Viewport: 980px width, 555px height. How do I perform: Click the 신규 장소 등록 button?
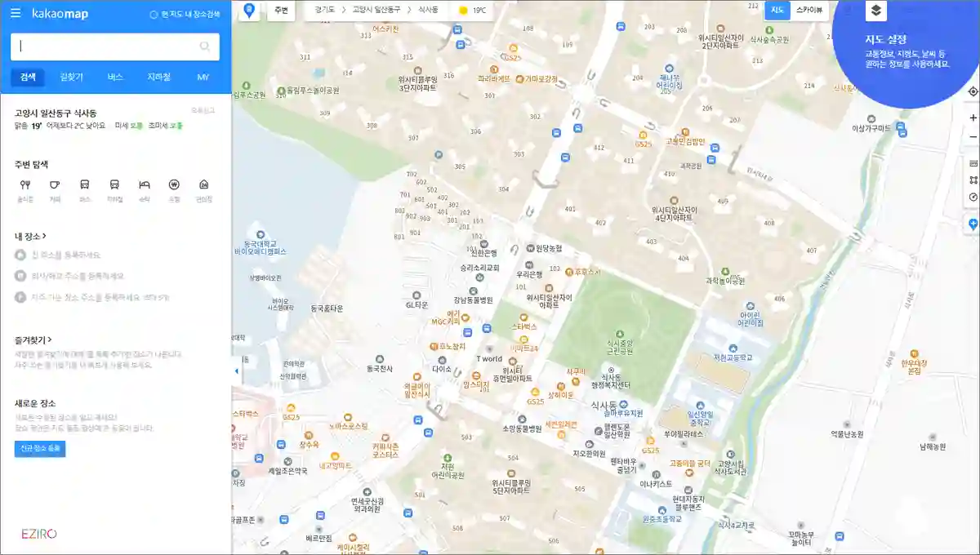point(38,447)
